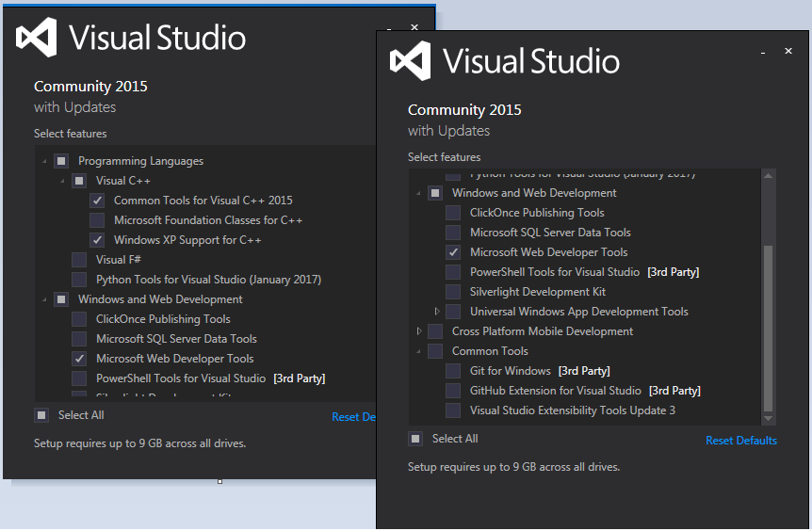The height and width of the screenshot is (531, 812).
Task: Check ClickOnce Publishing Tools in right window
Action: pyautogui.click(x=453, y=213)
